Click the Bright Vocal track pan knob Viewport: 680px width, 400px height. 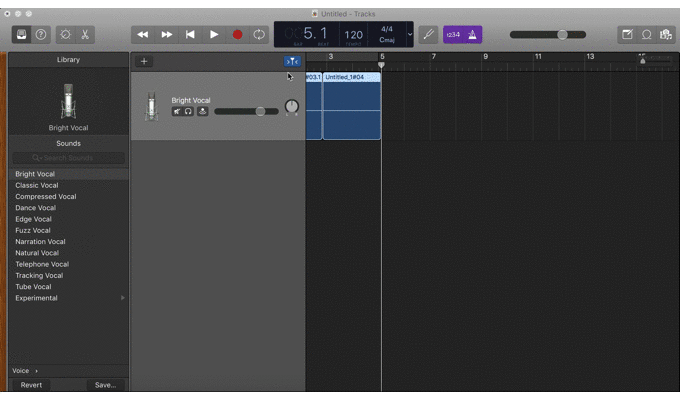292,107
